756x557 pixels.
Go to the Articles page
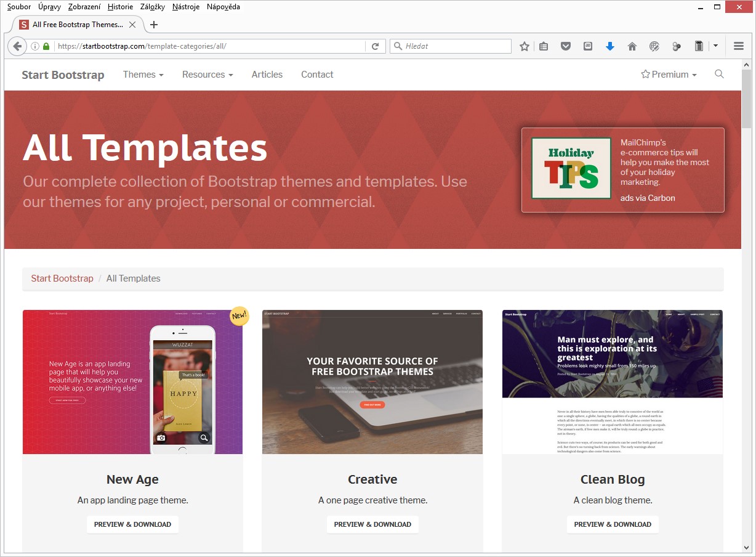tap(267, 75)
